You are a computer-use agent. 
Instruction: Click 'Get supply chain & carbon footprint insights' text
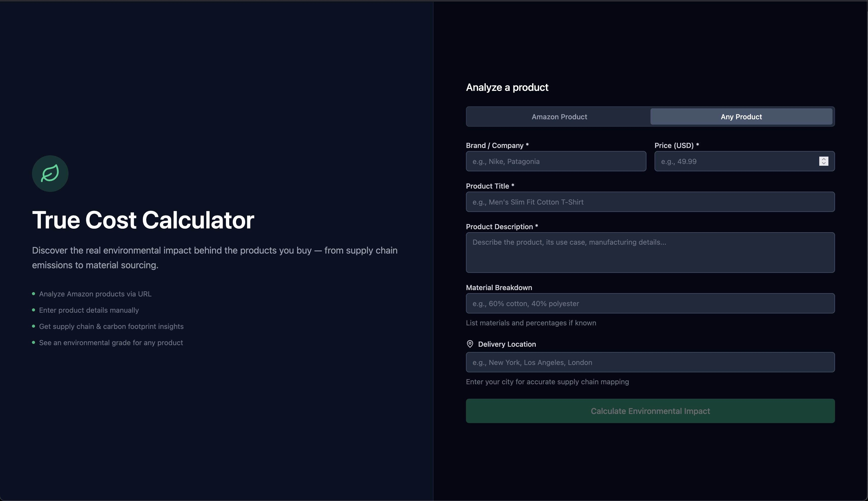pyautogui.click(x=111, y=327)
